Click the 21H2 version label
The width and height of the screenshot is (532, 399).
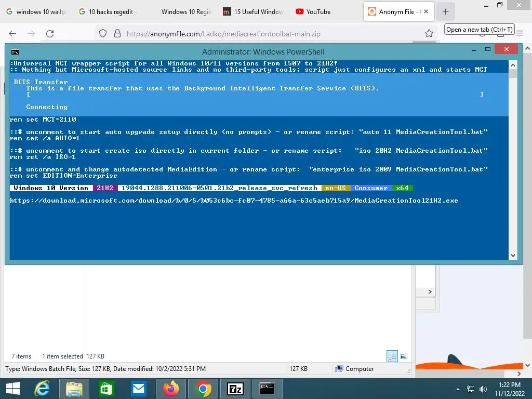105,188
